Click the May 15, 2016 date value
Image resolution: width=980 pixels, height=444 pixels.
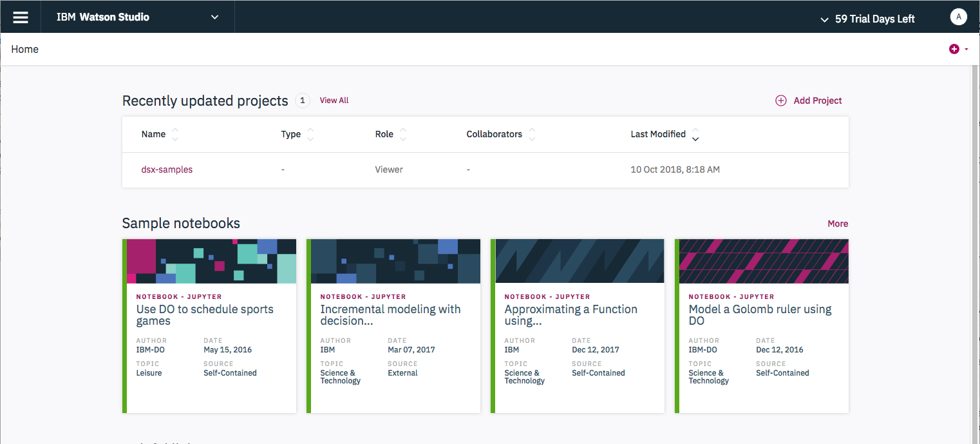227,350
